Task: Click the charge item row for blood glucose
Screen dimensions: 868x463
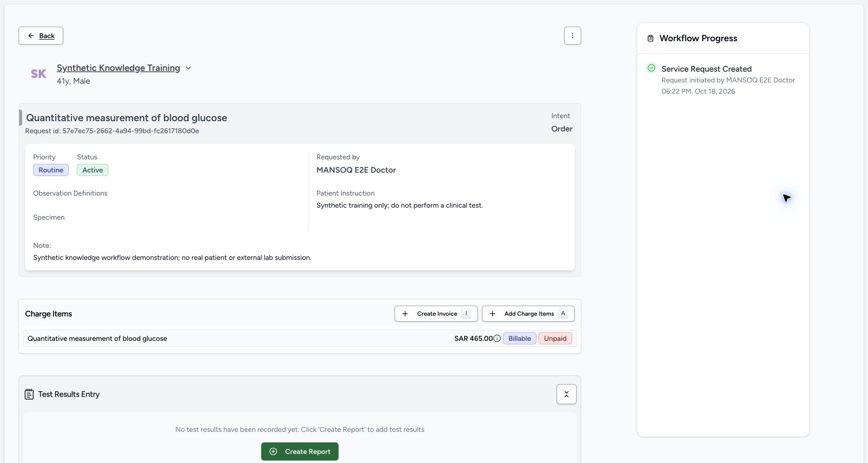Action: point(299,338)
